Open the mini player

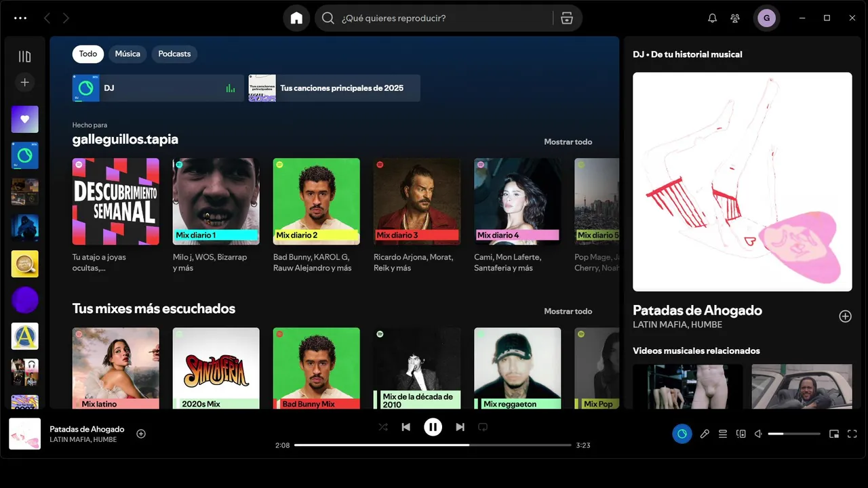[x=834, y=434]
